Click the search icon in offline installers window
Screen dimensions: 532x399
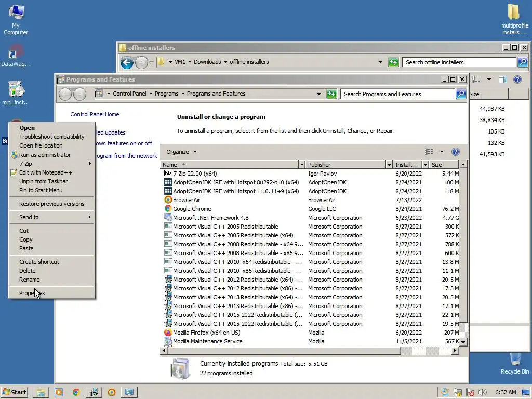(x=523, y=62)
